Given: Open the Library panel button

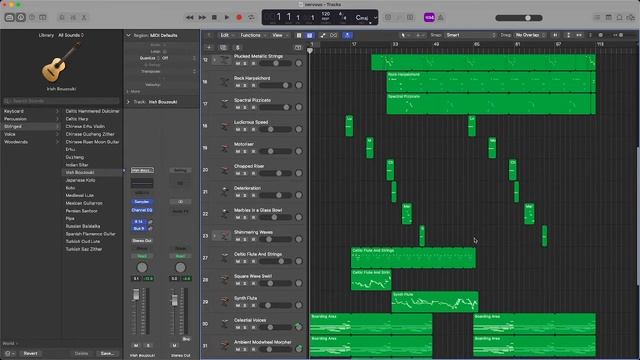Looking at the screenshot, I should pos(9,18).
